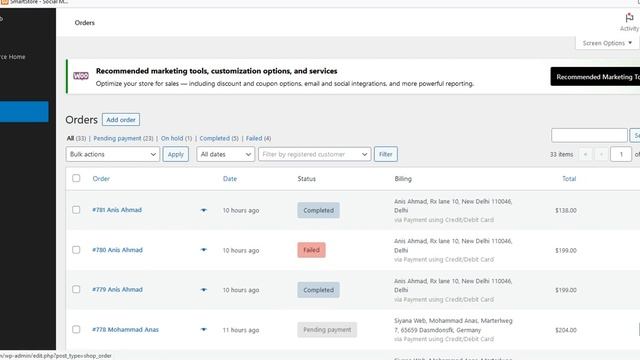Open the All dates dropdown
This screenshot has width=640, height=360.
(x=226, y=154)
